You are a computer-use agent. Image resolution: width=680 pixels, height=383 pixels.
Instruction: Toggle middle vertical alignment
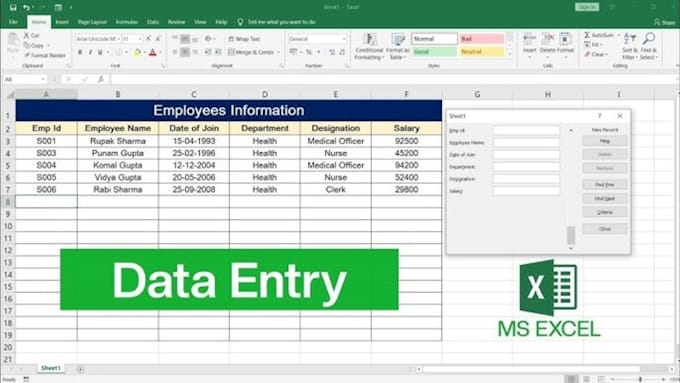[x=185, y=39]
